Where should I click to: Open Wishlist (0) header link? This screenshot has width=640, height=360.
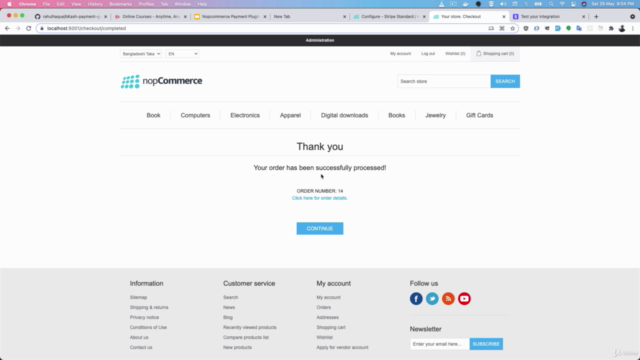pyautogui.click(x=455, y=53)
